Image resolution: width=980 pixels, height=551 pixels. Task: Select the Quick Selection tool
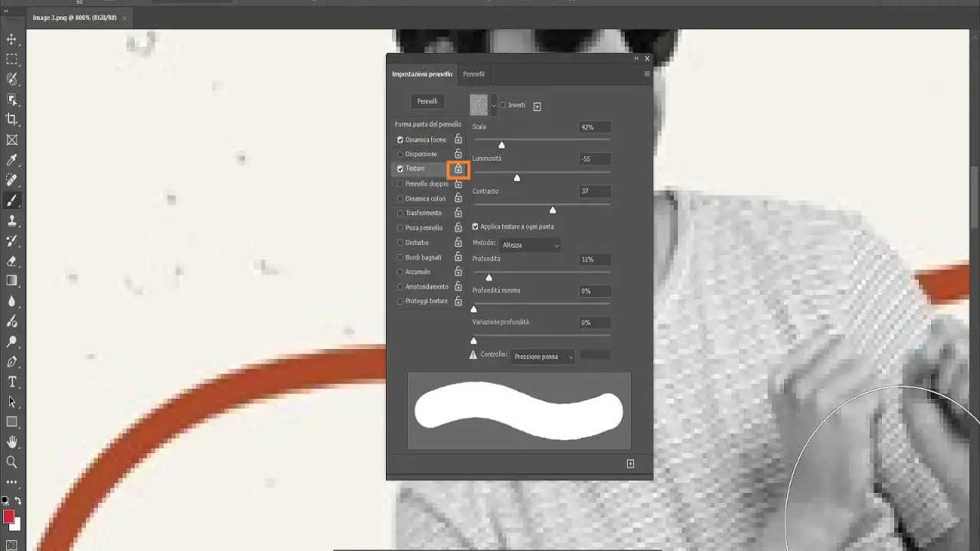(x=11, y=79)
